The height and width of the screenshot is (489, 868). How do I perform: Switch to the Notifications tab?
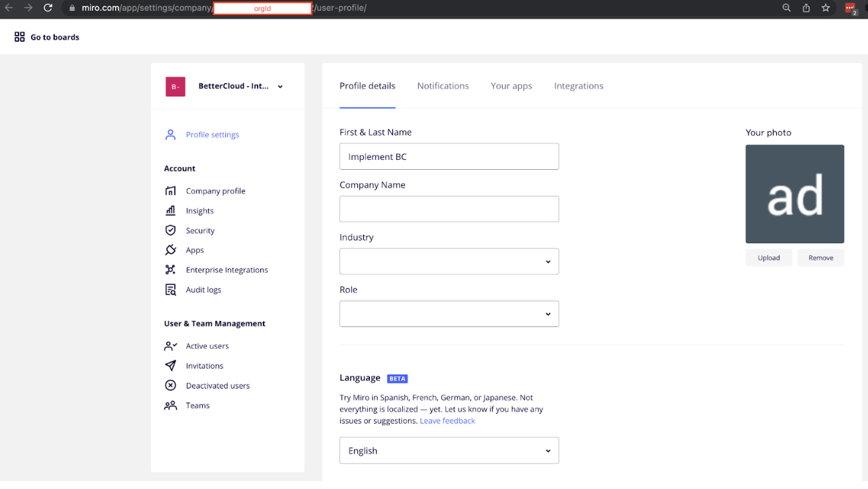tap(443, 85)
